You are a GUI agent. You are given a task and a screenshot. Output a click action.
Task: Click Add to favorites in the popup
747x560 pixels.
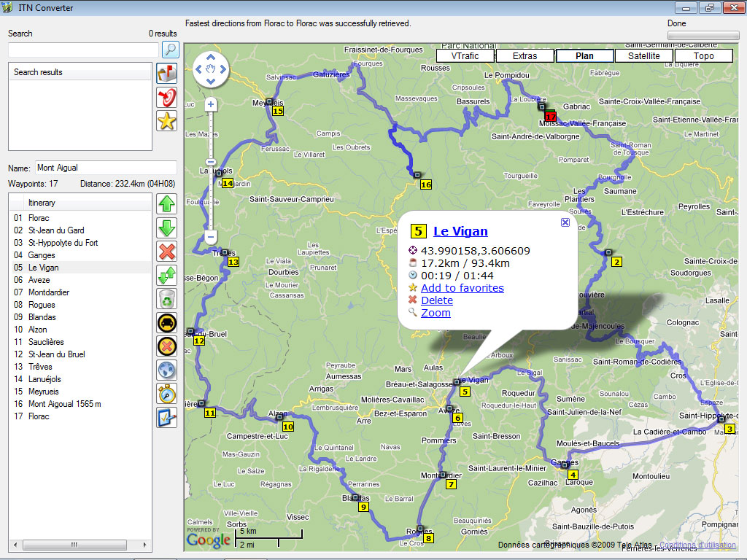462,288
